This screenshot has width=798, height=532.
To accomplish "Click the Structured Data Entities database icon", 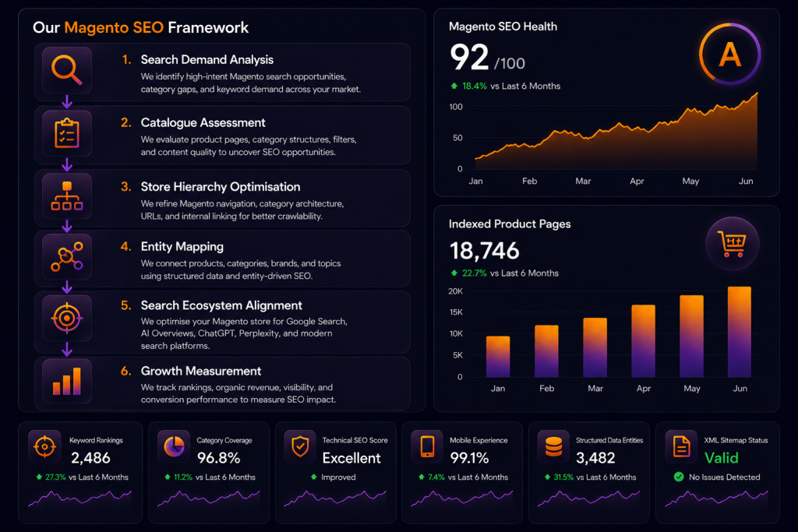I will point(554,446).
